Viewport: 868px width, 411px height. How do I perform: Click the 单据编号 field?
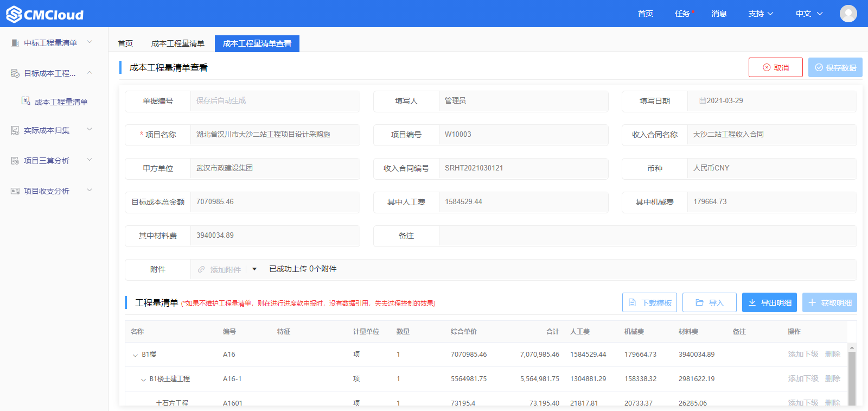point(275,101)
